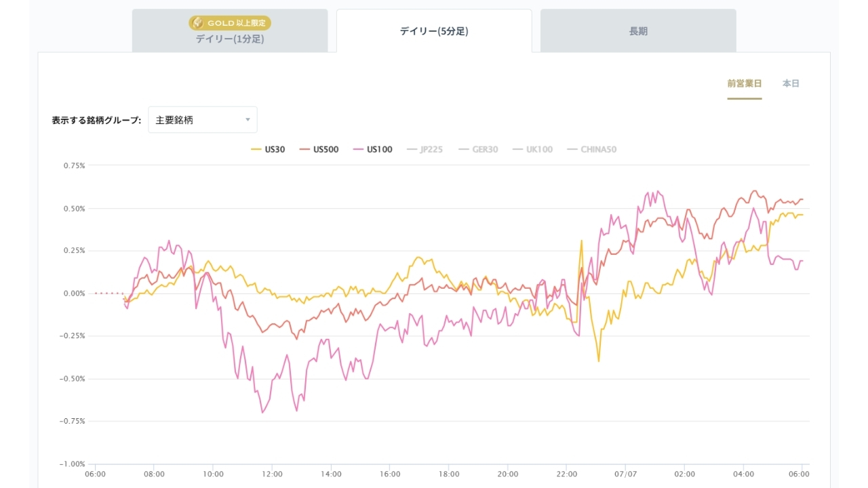Screen dimensions: 868x488
Task: Click the 22:00 x-axis label
Action: (567, 474)
